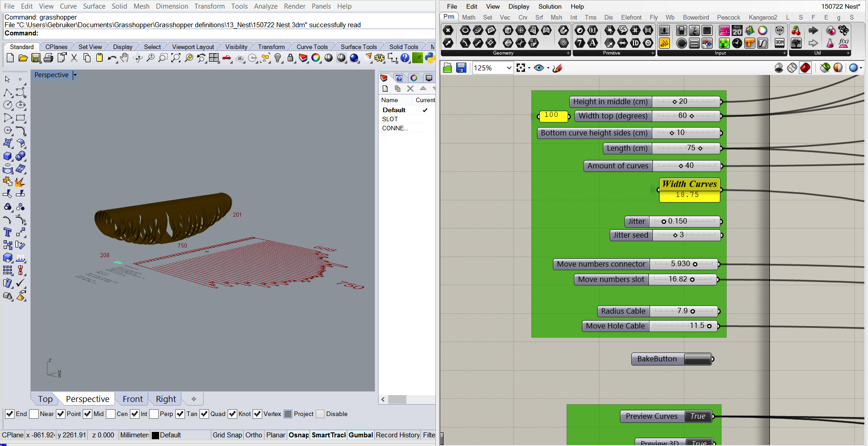
Task: Click the New file icon in Rhino toolbar
Action: 10,58
